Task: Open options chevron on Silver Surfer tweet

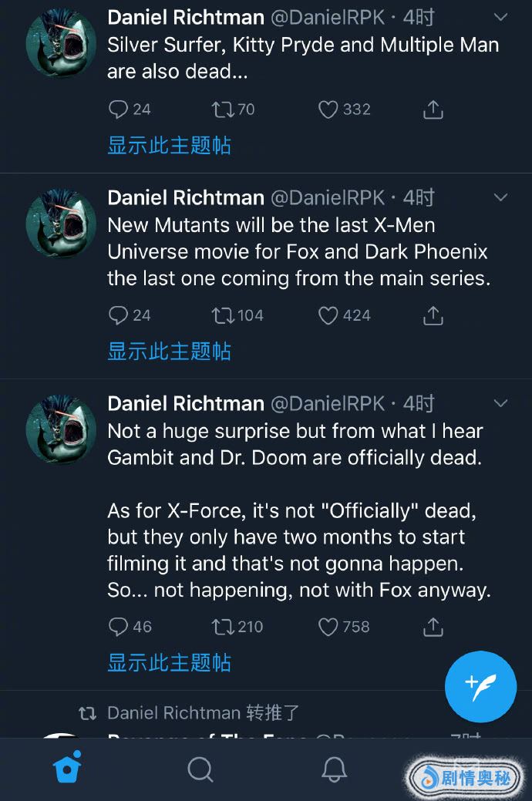Action: click(500, 17)
